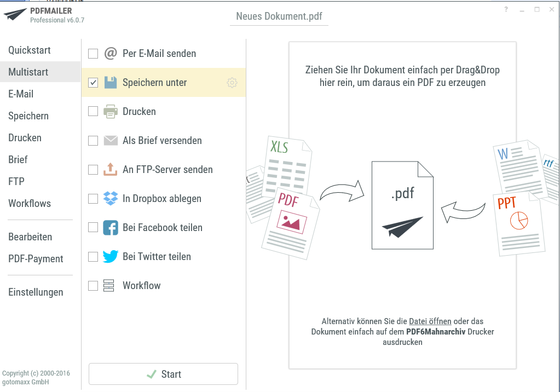Follow the Datei öffnen link
This screenshot has width=560, height=392.
pos(430,321)
